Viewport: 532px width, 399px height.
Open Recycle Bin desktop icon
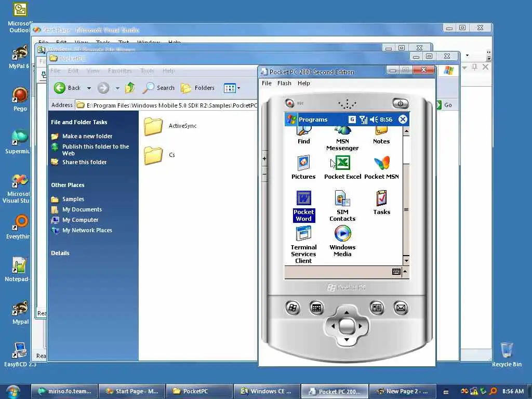[507, 354]
